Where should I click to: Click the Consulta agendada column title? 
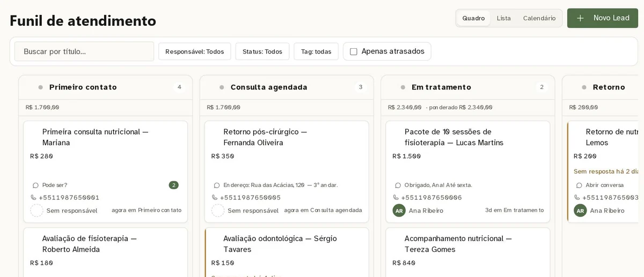(269, 87)
